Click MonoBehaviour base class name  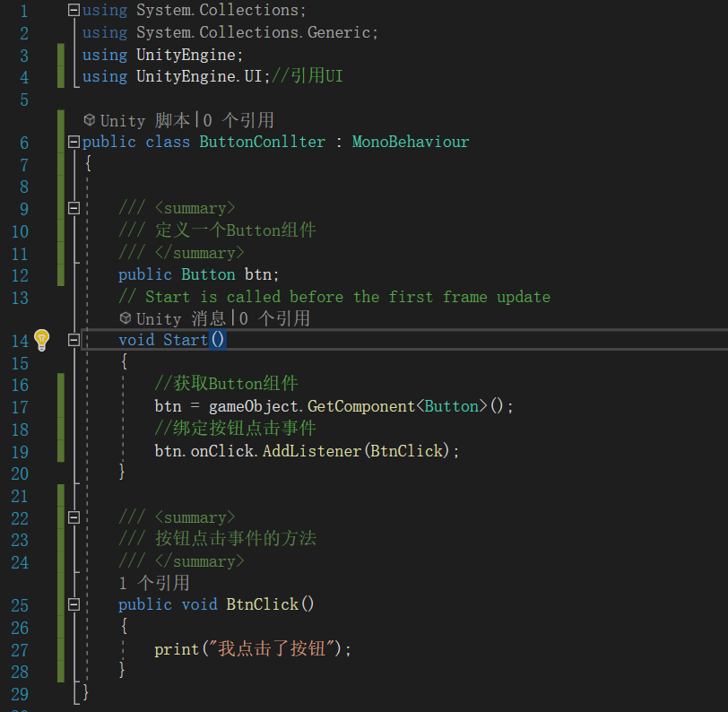pos(411,142)
